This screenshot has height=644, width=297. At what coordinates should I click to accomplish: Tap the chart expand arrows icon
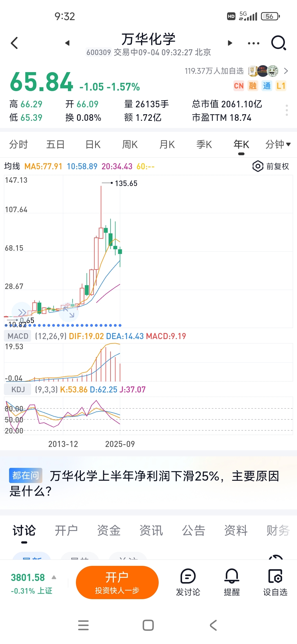pyautogui.click(x=69, y=312)
